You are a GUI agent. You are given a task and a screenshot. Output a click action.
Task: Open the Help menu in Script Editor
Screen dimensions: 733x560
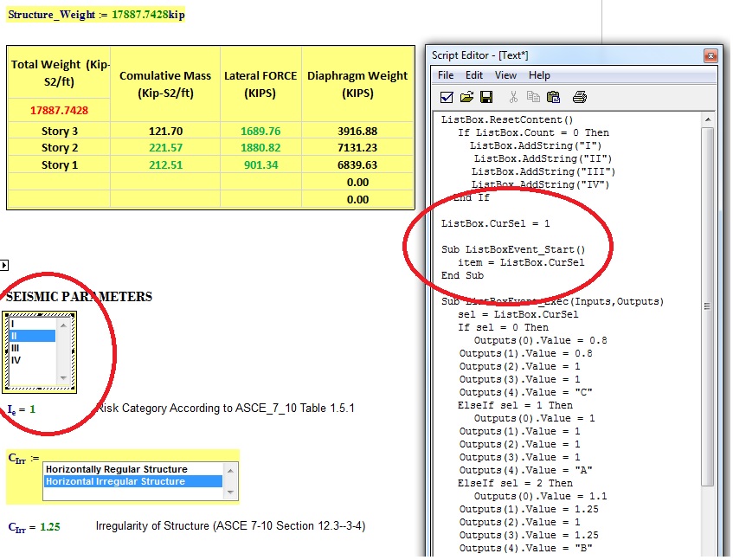coord(539,75)
